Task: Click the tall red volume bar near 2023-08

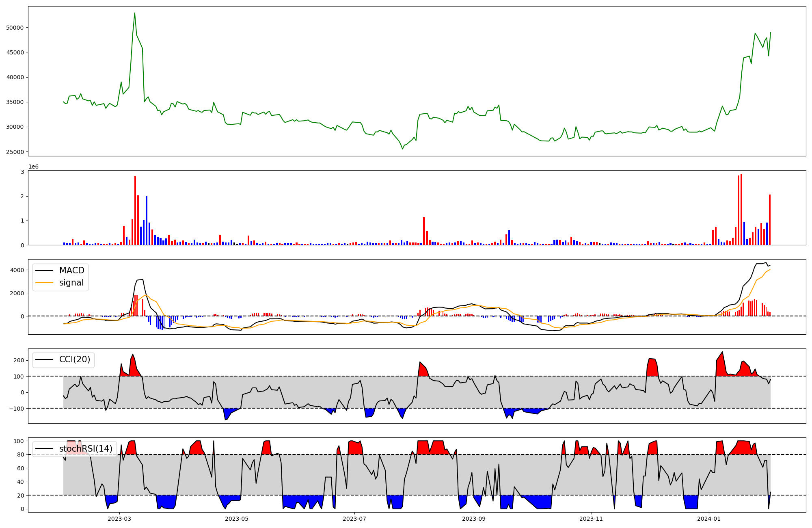Action: coord(424,231)
